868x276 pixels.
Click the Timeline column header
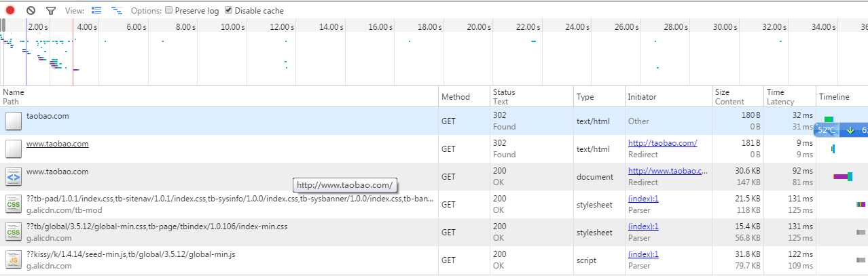pos(842,96)
